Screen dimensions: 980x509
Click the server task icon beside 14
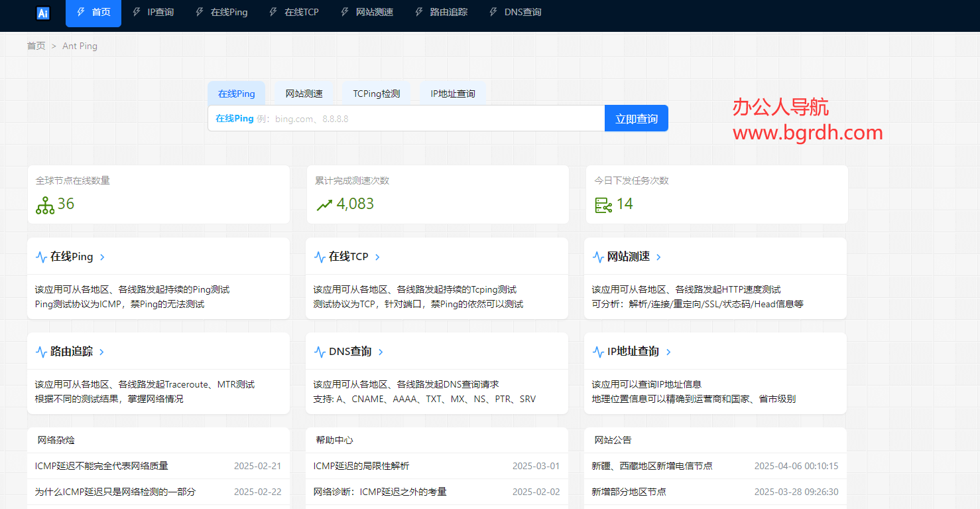(x=603, y=205)
